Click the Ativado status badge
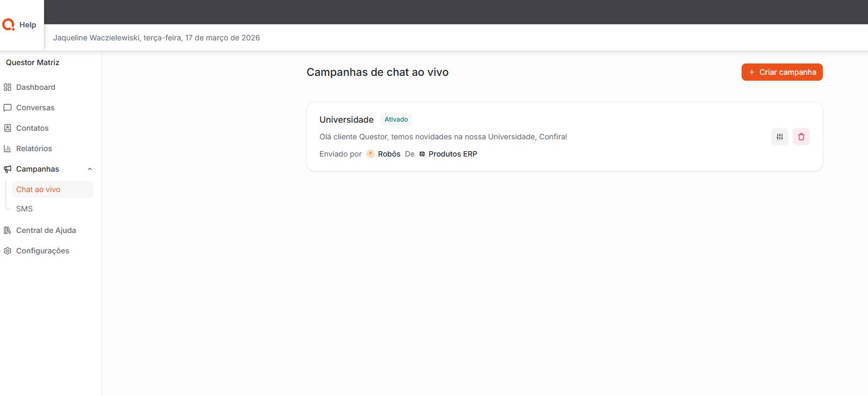Screen dimensions: 868x396 tap(396, 119)
